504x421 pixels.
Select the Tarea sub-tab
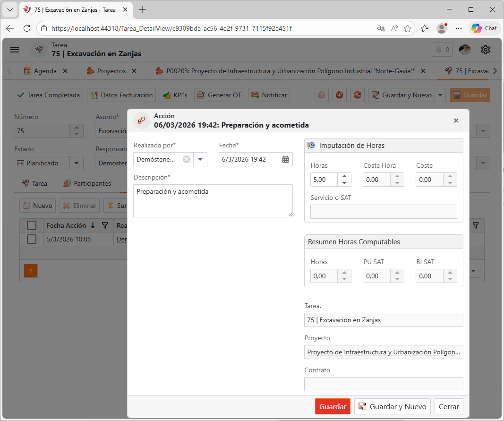[34, 183]
